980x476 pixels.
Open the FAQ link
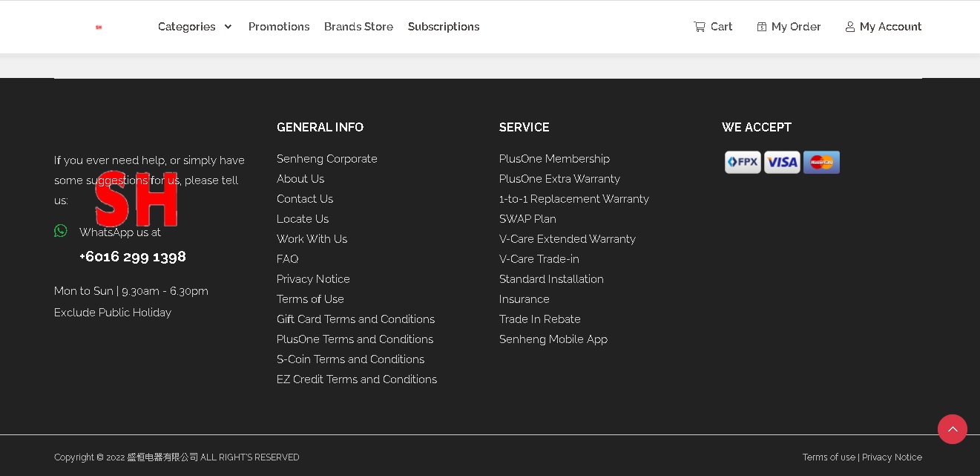287,259
